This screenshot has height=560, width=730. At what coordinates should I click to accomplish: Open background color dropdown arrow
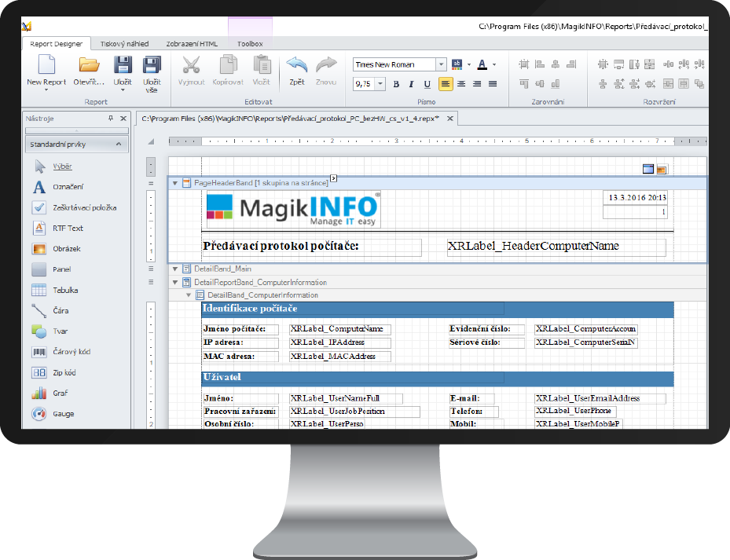pos(469,64)
